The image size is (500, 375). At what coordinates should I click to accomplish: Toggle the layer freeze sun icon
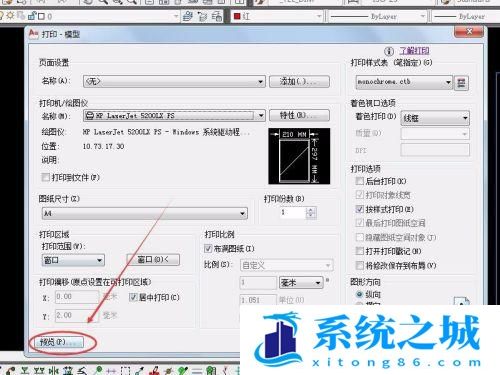click(x=11, y=16)
